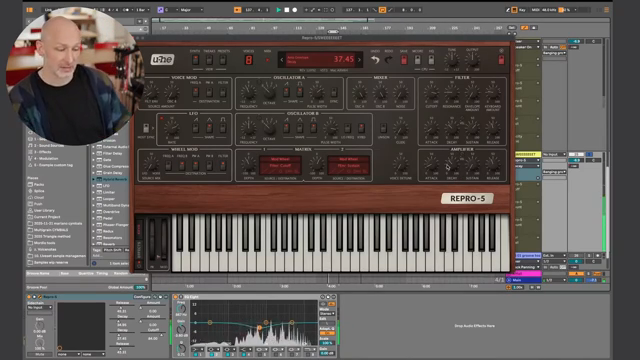This screenshot has height=360, width=640.
Task: Select LFO square shape switch
Action: click(223, 128)
